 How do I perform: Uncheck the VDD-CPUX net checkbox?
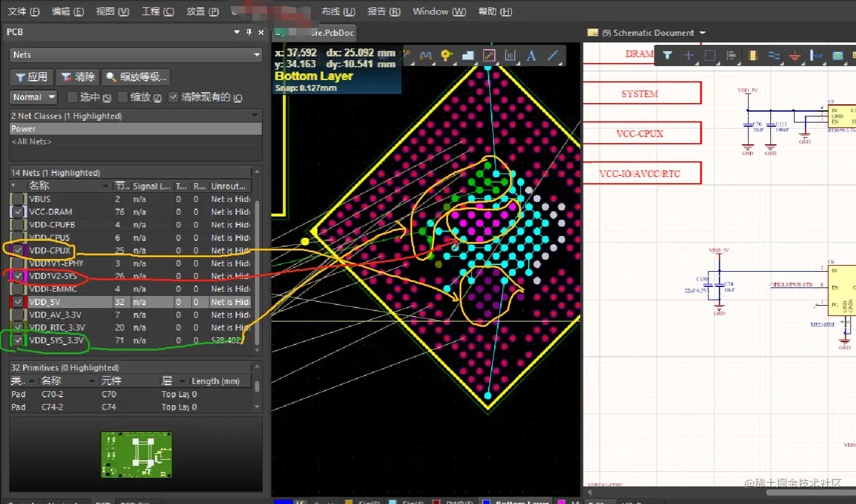[18, 250]
